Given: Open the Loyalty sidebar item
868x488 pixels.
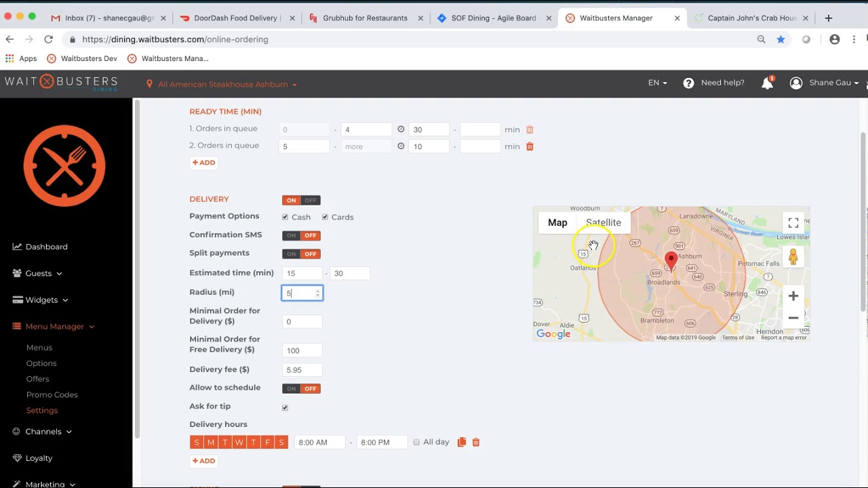Looking at the screenshot, I should (33, 458).
